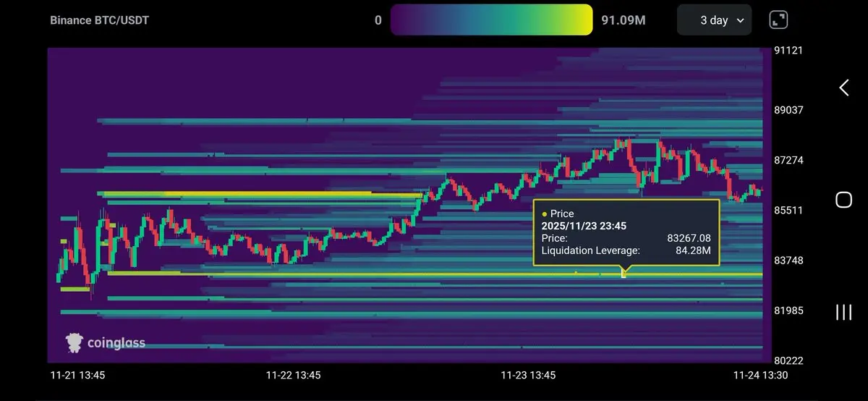This screenshot has height=401, width=868.
Task: Open the 3 day timeframe dropdown
Action: (x=714, y=20)
